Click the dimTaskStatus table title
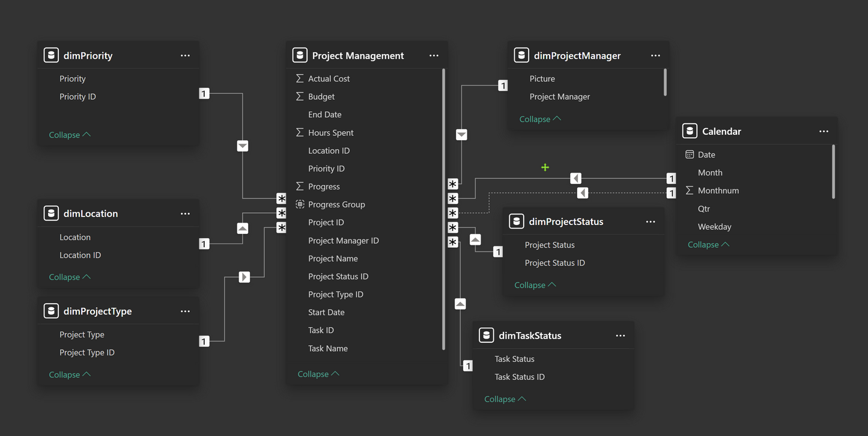868x436 pixels. pos(530,336)
